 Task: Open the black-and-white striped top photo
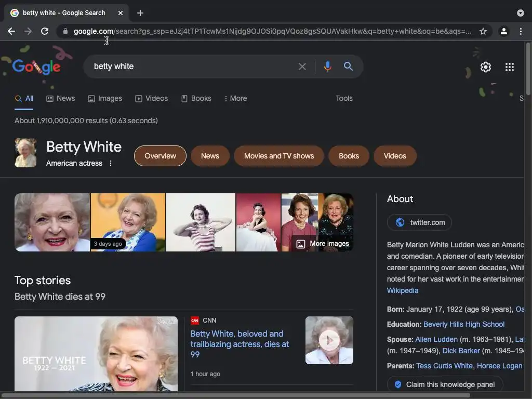point(201,222)
